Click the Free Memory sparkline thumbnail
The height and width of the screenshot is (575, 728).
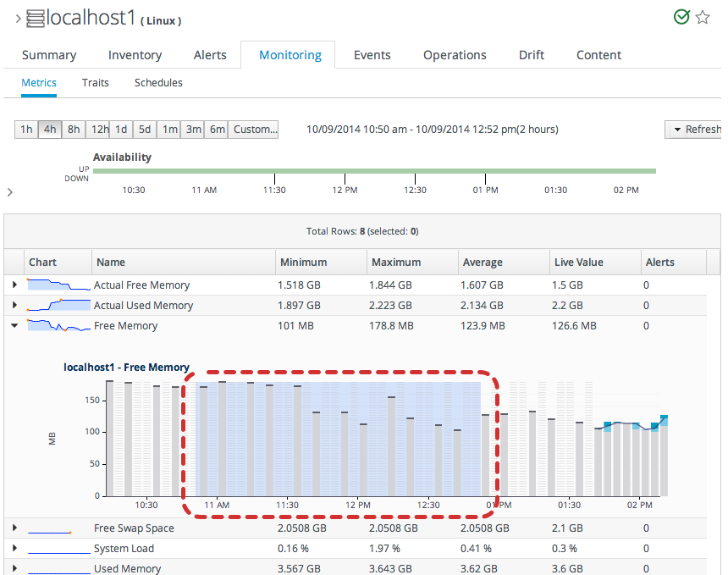point(59,325)
